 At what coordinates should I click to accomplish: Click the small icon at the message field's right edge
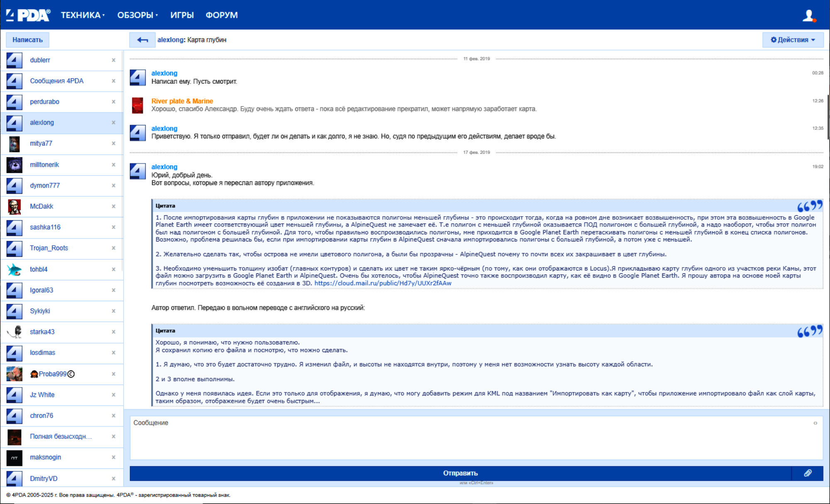[x=815, y=423]
